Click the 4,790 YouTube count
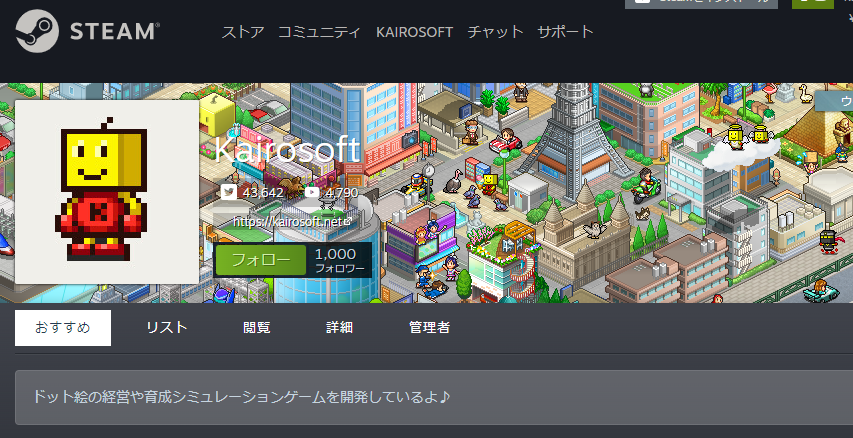Image resolution: width=853 pixels, height=438 pixels. coord(342,193)
